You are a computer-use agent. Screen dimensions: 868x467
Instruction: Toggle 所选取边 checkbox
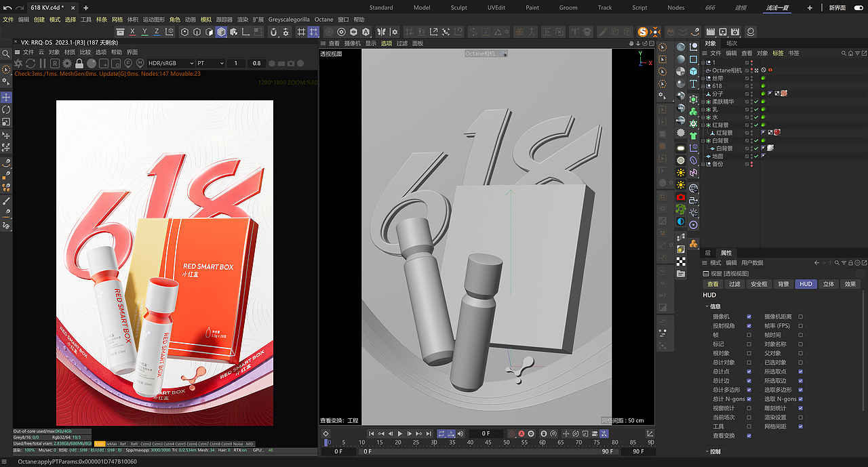pyautogui.click(x=800, y=381)
